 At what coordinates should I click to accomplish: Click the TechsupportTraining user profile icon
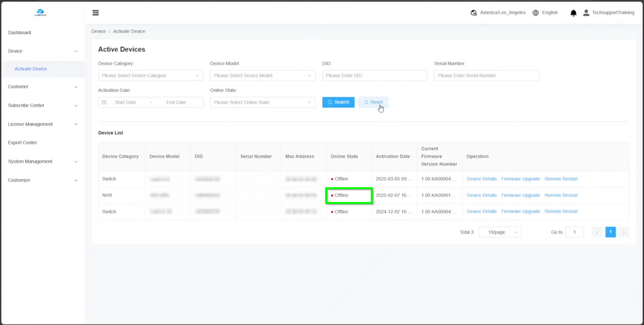586,13
